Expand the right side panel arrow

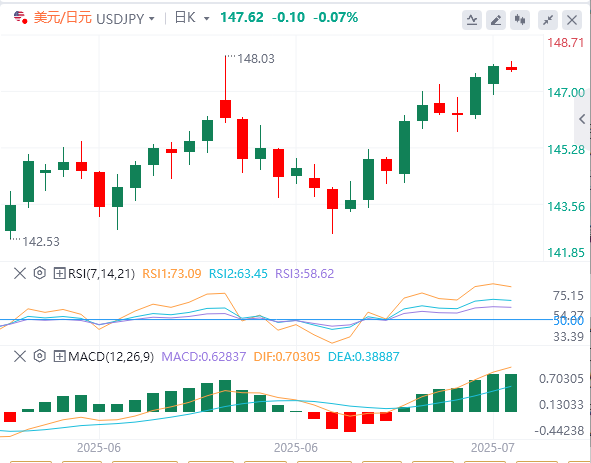582,120
